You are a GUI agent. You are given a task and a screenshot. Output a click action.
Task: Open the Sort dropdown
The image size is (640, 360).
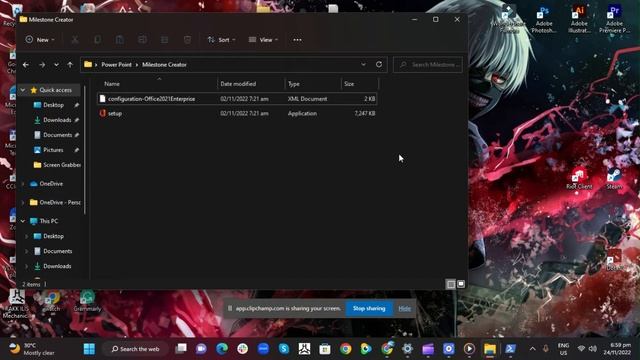pos(221,40)
